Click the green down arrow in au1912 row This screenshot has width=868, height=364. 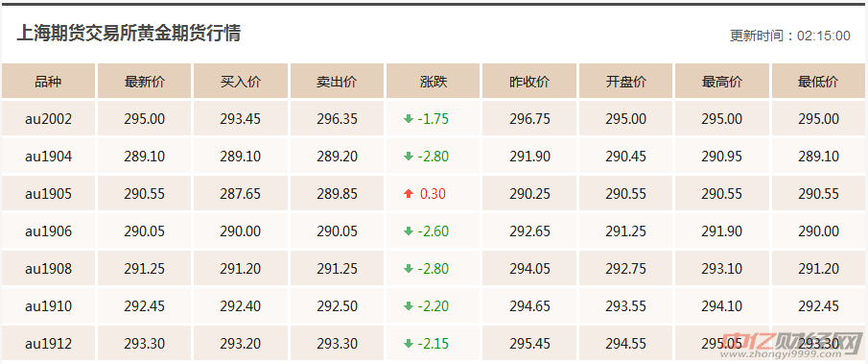409,344
